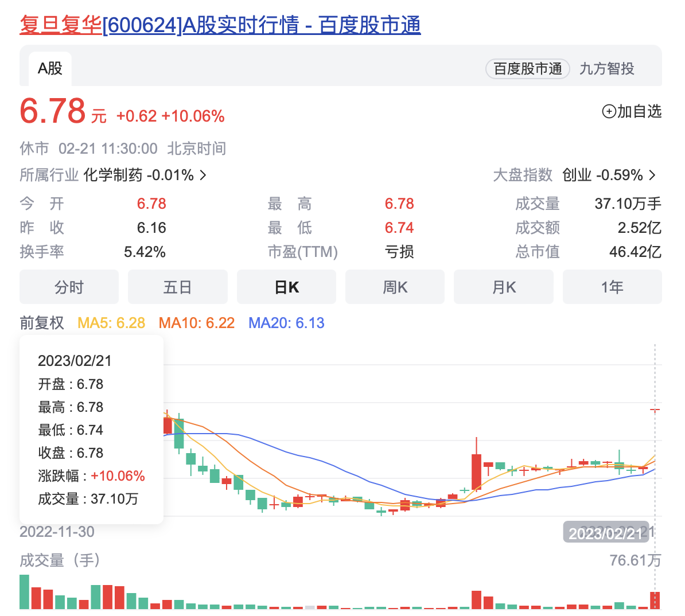This screenshot has height=616, width=685.
Task: Click the 成交量 37.10万手 value
Action: click(628, 204)
